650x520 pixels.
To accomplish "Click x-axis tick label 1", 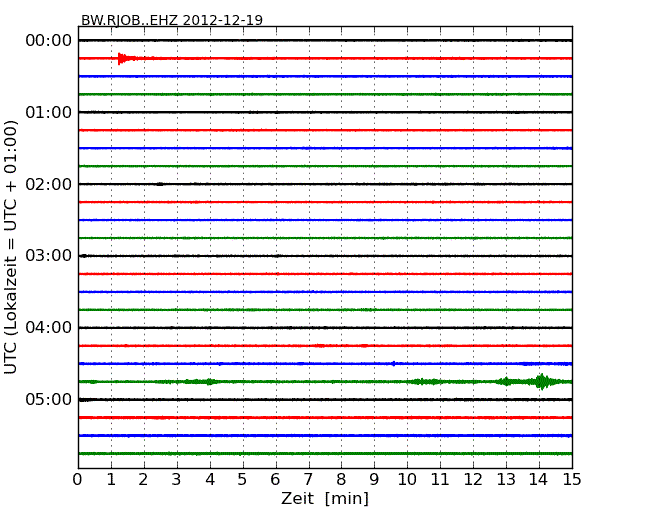I will coord(111,479).
